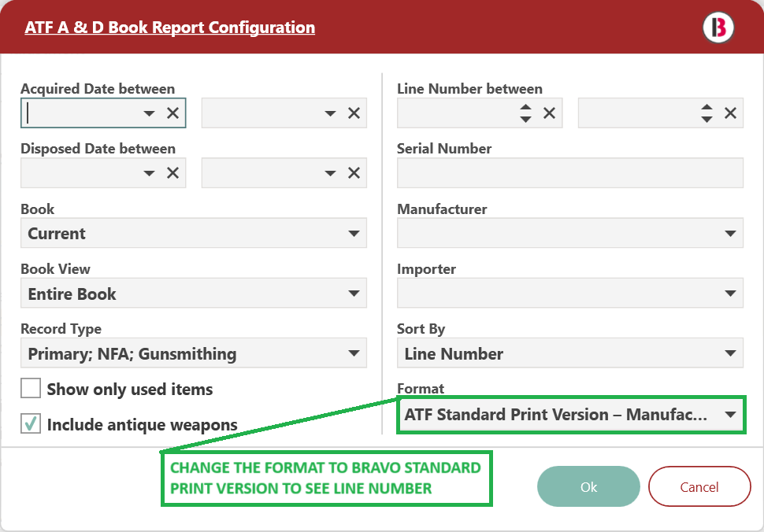Change the Format dropdown selection

tap(571, 415)
